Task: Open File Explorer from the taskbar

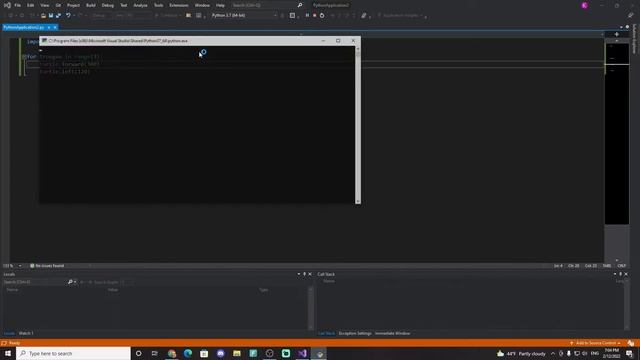Action: (x=237, y=353)
